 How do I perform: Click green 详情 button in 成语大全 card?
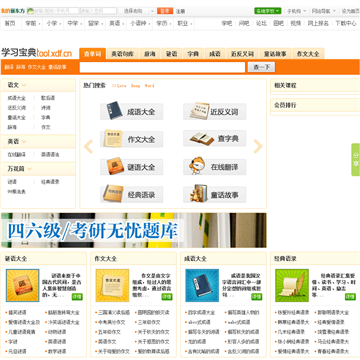pyautogui.click(x=257, y=297)
